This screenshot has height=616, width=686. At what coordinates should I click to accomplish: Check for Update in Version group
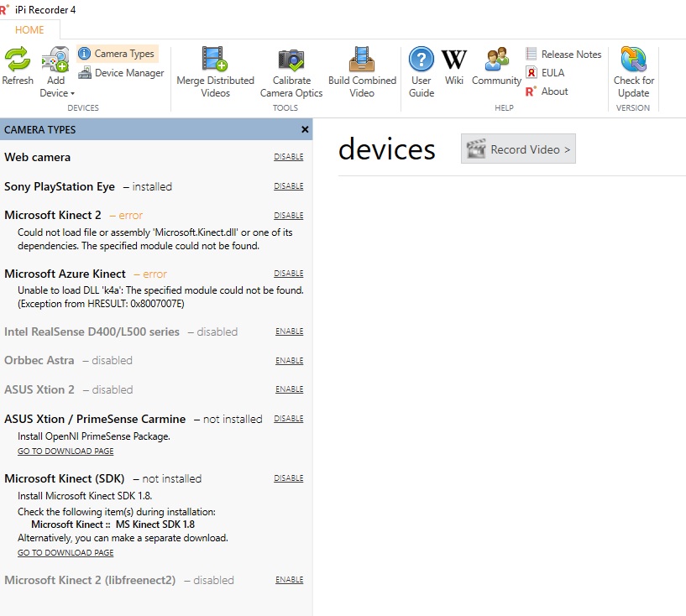click(633, 72)
